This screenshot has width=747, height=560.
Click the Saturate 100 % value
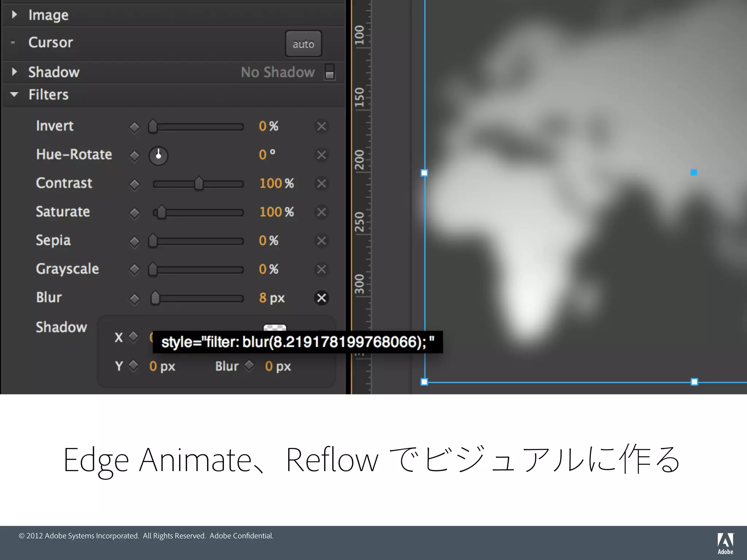click(276, 212)
